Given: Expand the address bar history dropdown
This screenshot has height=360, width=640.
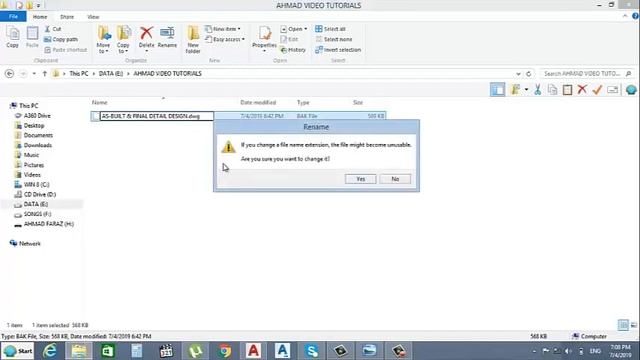Looking at the screenshot, I should click(518, 74).
